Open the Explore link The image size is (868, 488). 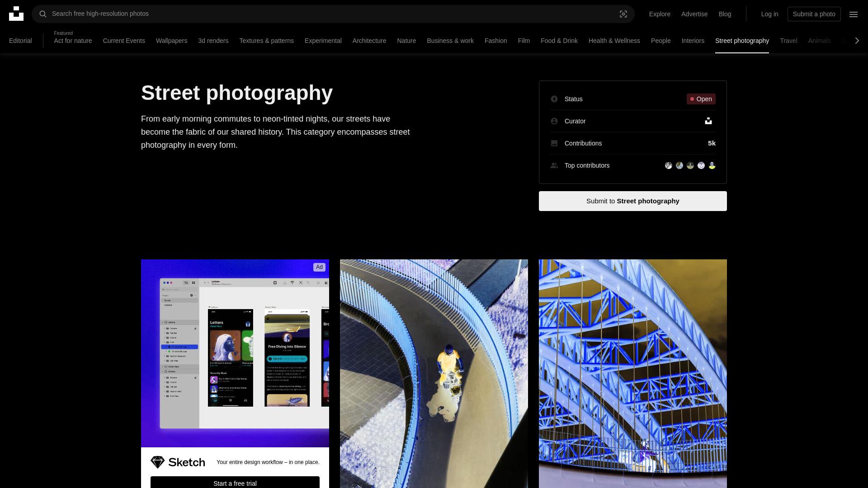pyautogui.click(x=660, y=14)
